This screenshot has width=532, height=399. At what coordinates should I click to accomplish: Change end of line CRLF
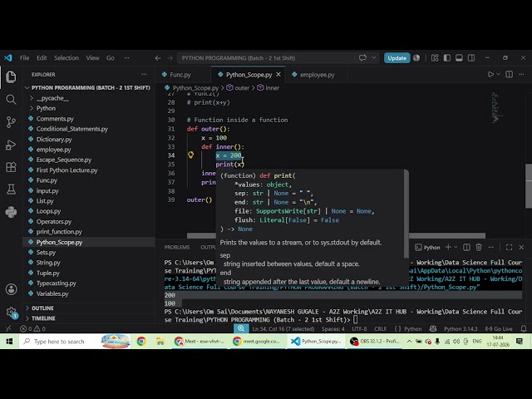[x=381, y=329]
